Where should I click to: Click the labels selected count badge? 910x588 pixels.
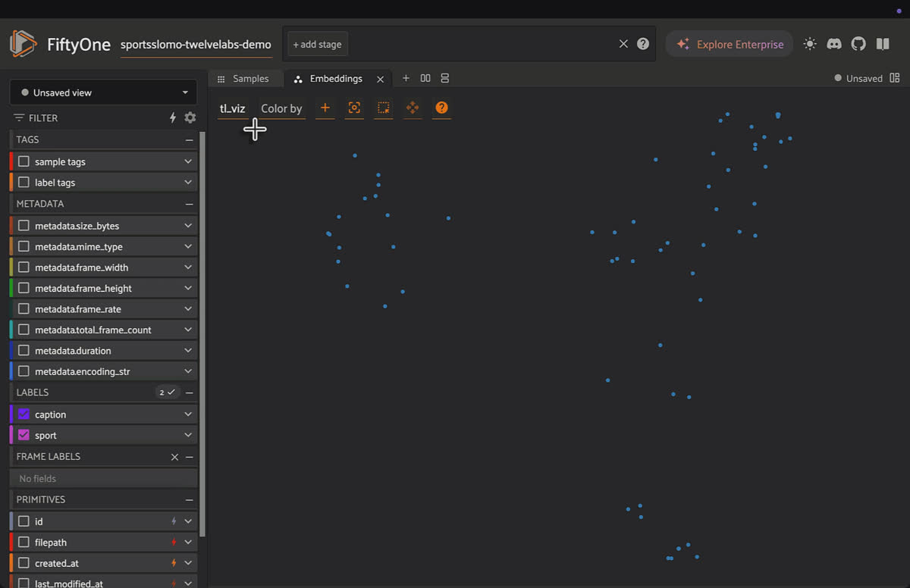[166, 393]
